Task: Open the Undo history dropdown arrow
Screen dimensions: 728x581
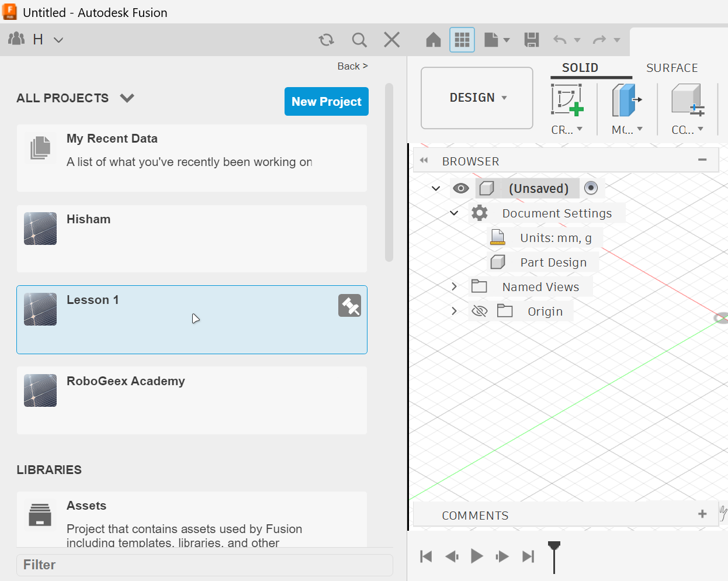Action: point(577,40)
